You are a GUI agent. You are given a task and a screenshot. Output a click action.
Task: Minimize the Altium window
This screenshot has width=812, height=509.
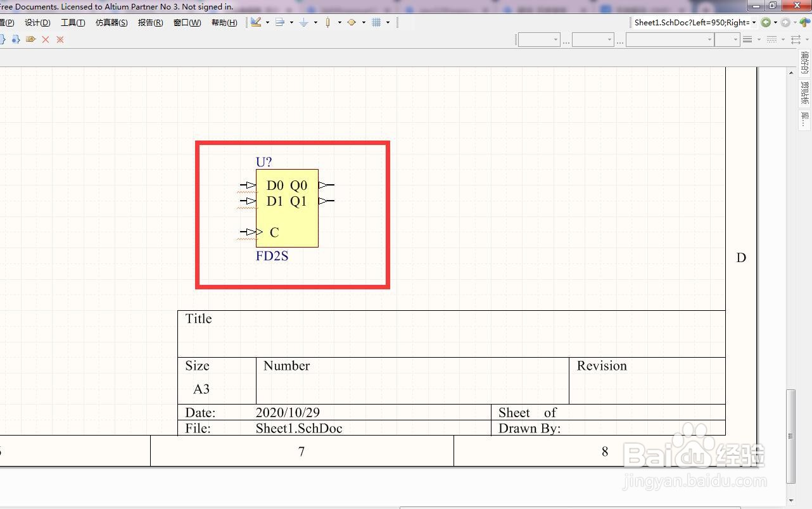756,5
